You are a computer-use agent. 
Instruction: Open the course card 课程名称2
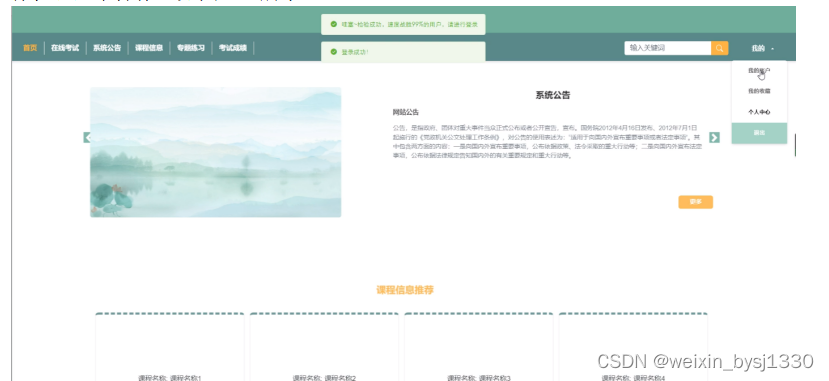pyautogui.click(x=324, y=347)
